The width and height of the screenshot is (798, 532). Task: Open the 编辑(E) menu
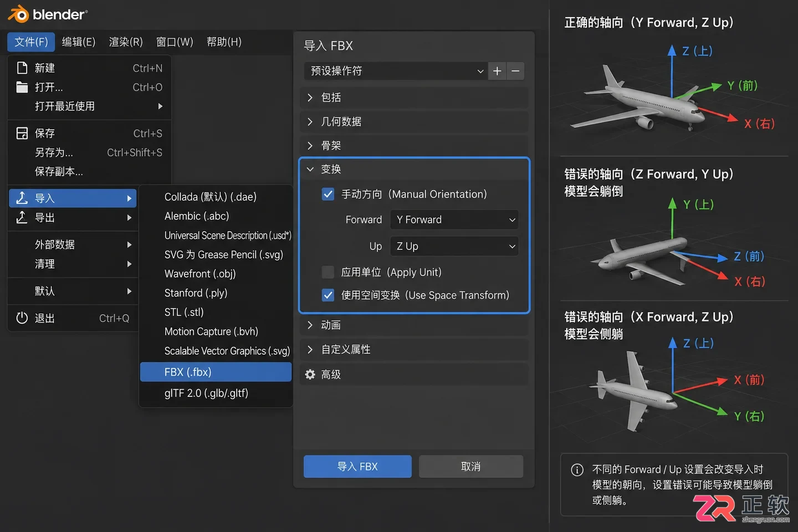[79, 42]
